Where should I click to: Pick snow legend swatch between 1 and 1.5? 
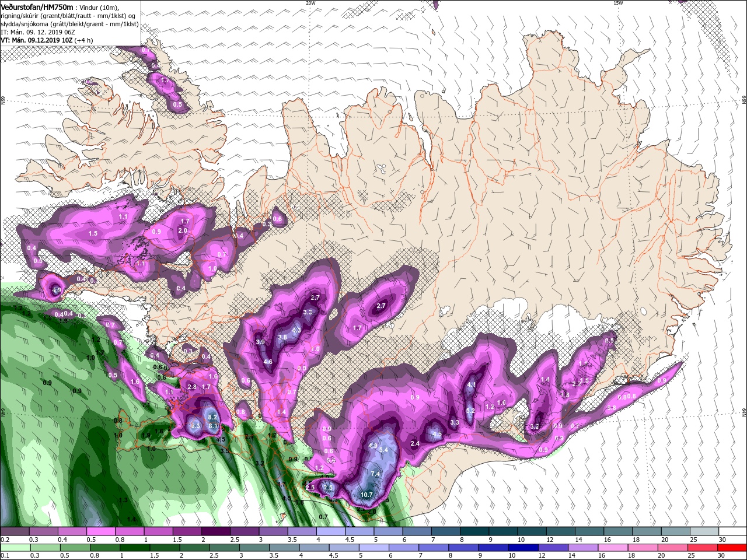click(x=158, y=531)
